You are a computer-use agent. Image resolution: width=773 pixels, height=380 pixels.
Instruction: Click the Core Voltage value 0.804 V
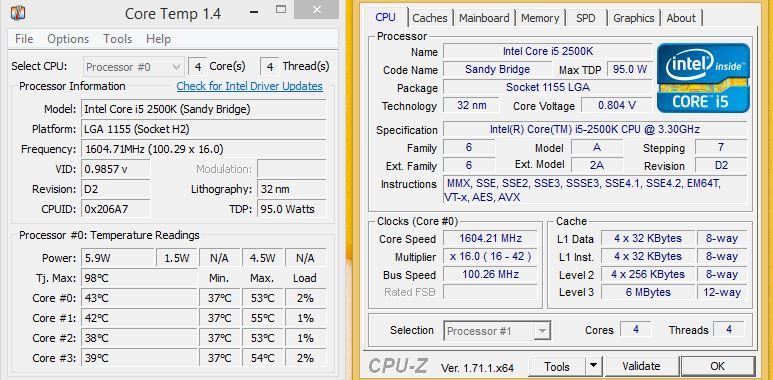pos(617,105)
